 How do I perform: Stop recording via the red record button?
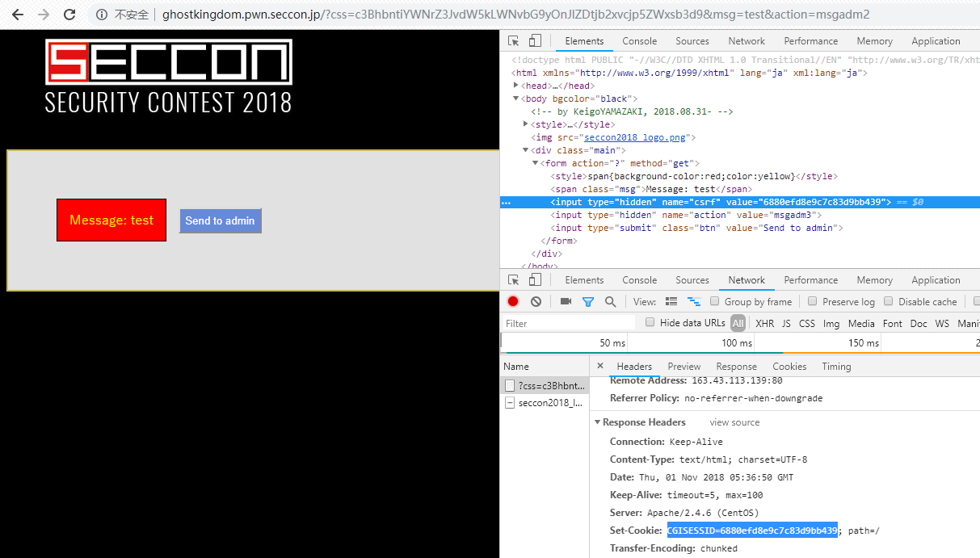[x=512, y=301]
